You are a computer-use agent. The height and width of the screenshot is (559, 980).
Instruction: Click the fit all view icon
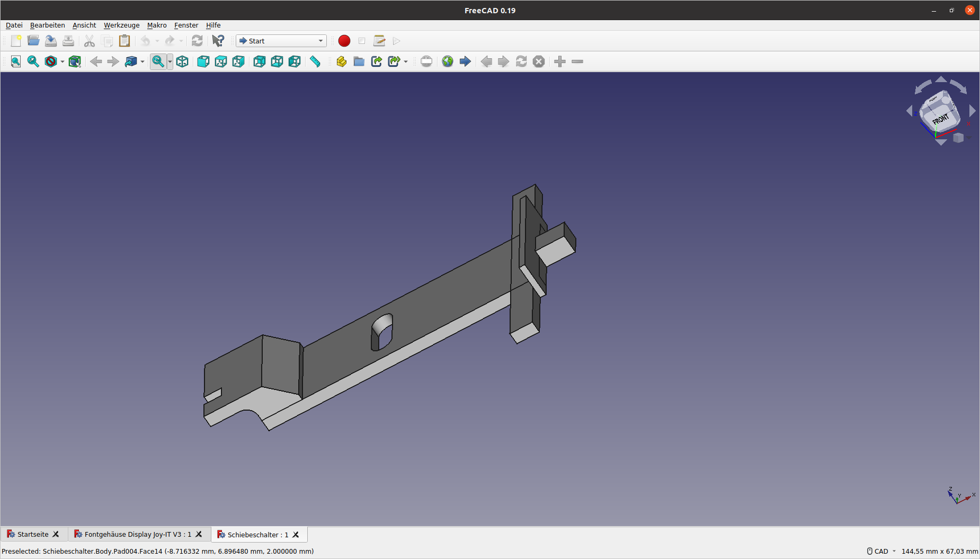(x=16, y=61)
